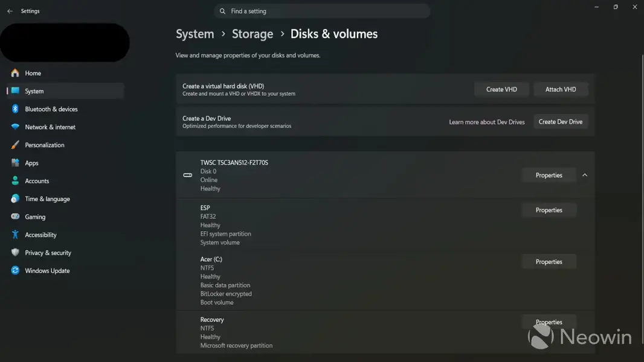Click the Bluetooth icon in sidebar

[15, 109]
